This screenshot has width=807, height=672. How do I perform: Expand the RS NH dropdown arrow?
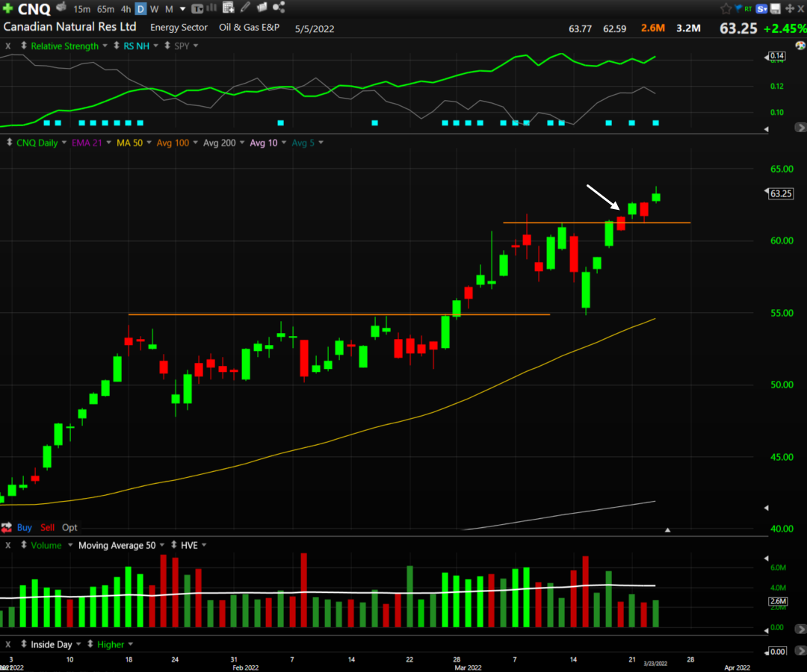pos(156,46)
